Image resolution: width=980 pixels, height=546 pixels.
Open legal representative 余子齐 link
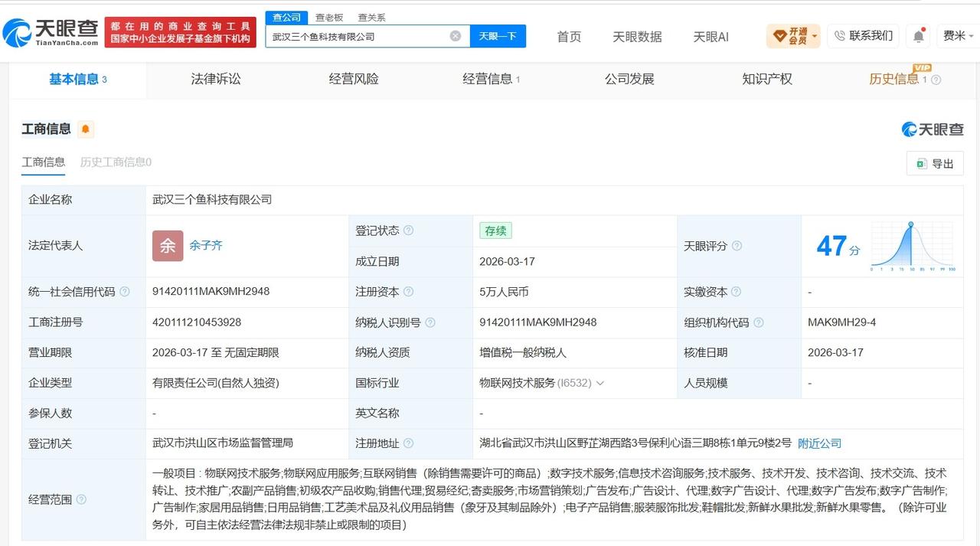[x=206, y=246]
